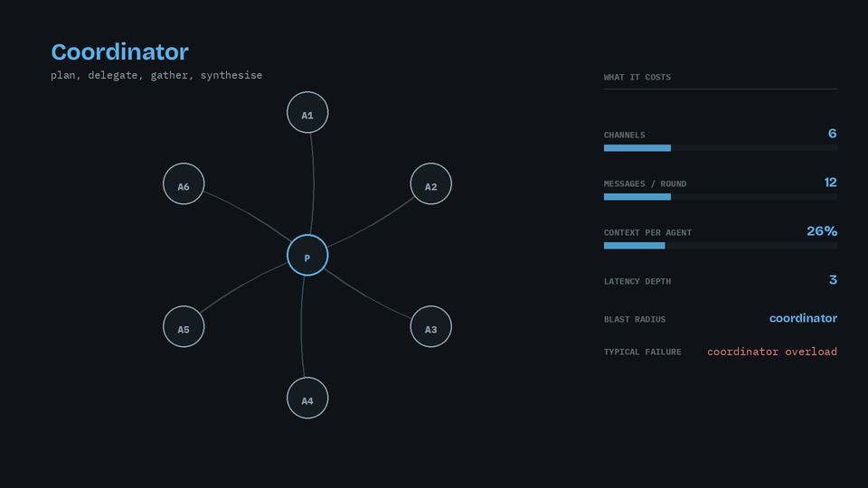Screen dimensions: 868x488
Task: Click the blast radius value 'coordinator'
Action: 803,318
